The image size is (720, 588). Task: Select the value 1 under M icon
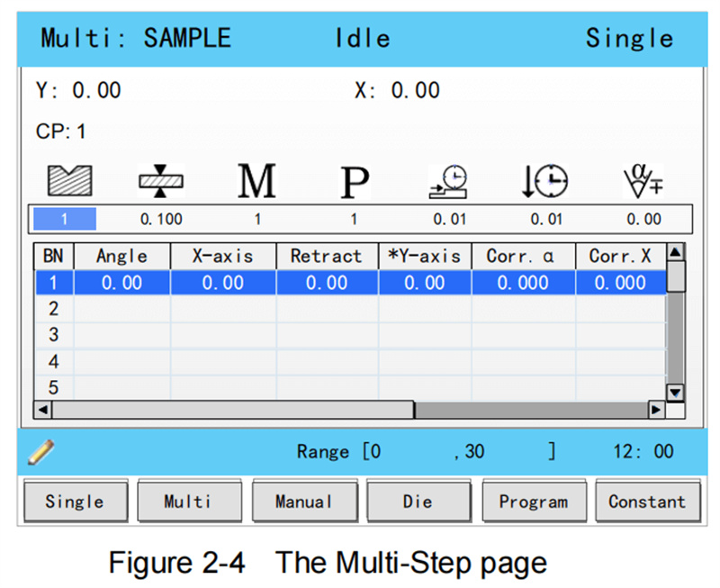point(258,219)
